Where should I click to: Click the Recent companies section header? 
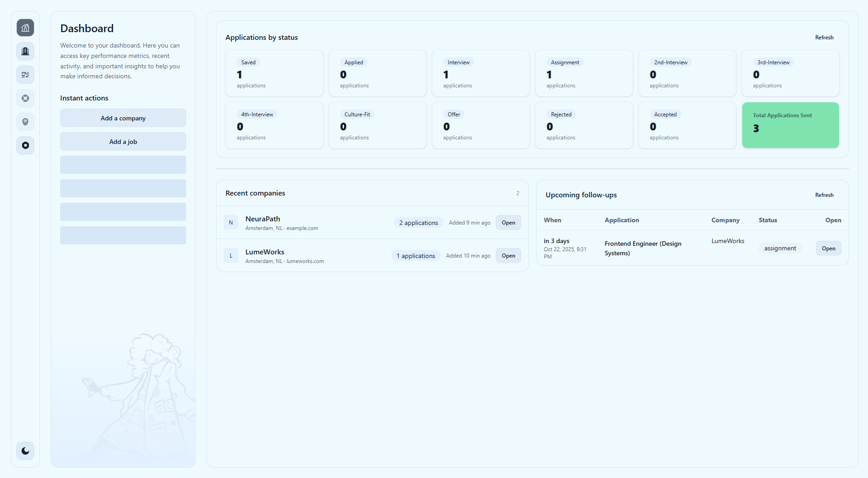pyautogui.click(x=255, y=193)
